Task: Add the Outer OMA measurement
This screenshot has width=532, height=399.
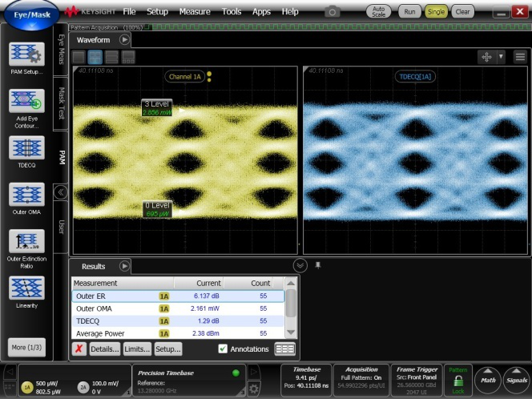Action: (x=26, y=195)
